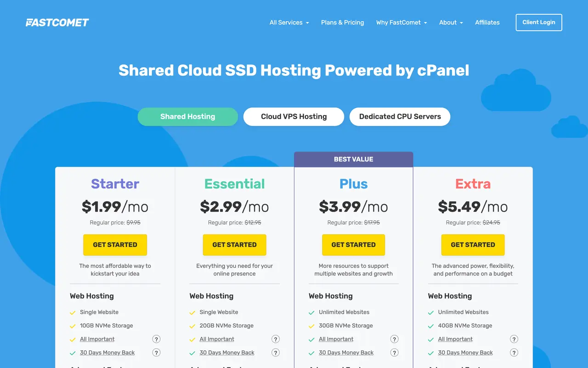Click the $5.49/mo price

click(473, 207)
